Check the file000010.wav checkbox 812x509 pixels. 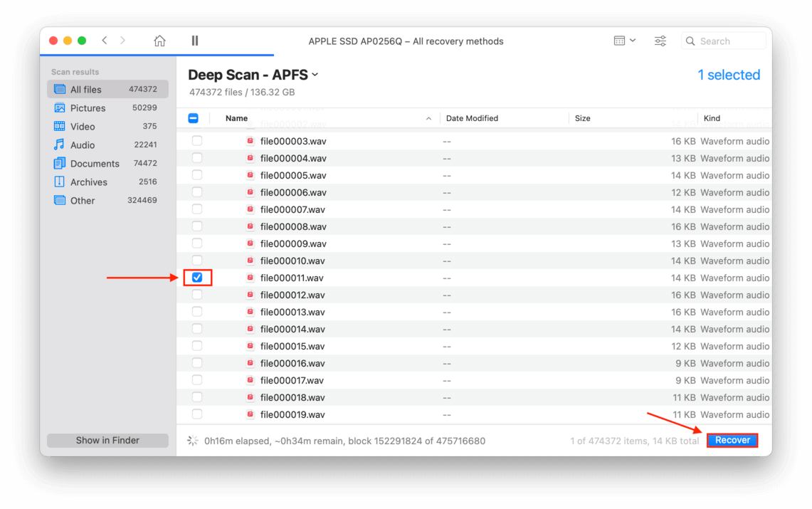coord(197,261)
